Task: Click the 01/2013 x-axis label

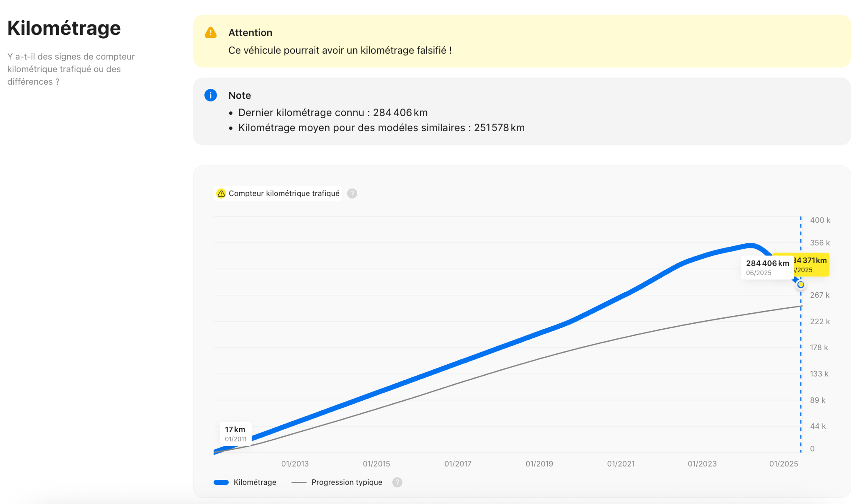Action: coord(295,464)
